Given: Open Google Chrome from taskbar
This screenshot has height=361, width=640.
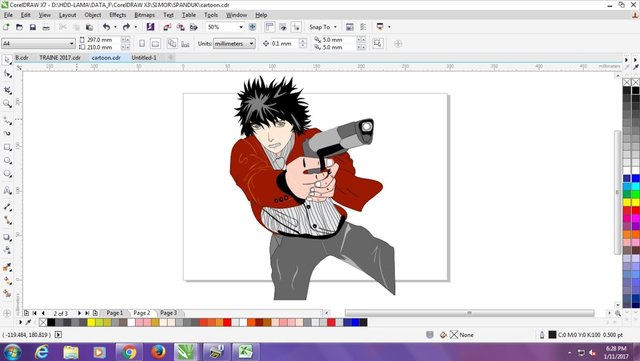Looking at the screenshot, I should coord(129,352).
